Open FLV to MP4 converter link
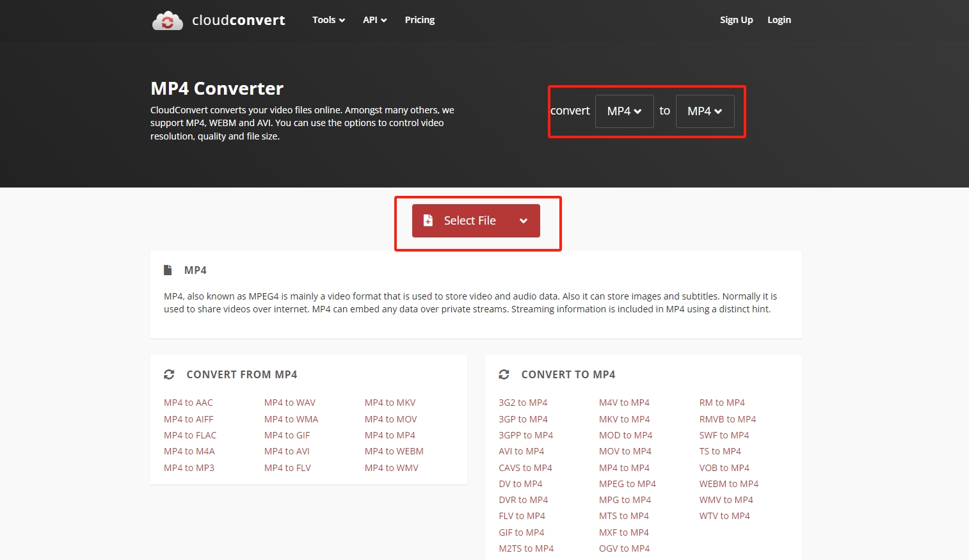This screenshot has height=560, width=969. click(522, 516)
